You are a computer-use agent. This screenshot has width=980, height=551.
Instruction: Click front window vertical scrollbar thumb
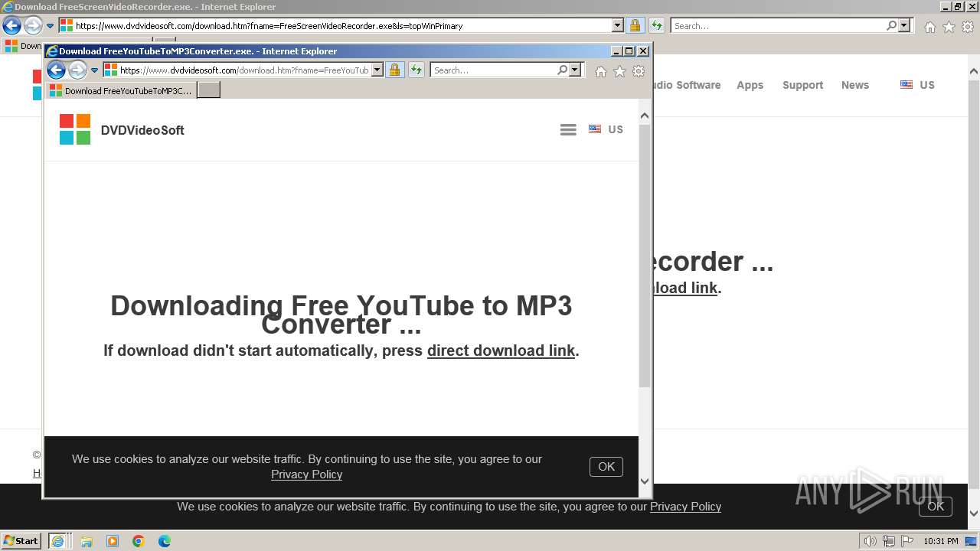point(644,256)
